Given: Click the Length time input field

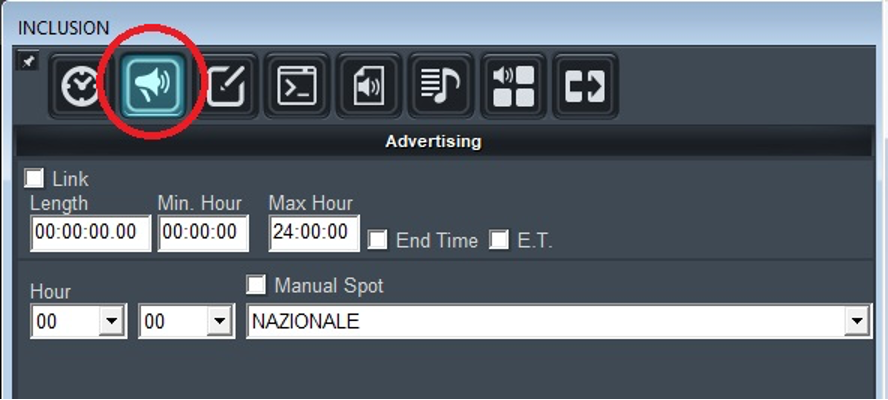Looking at the screenshot, I should [x=91, y=233].
